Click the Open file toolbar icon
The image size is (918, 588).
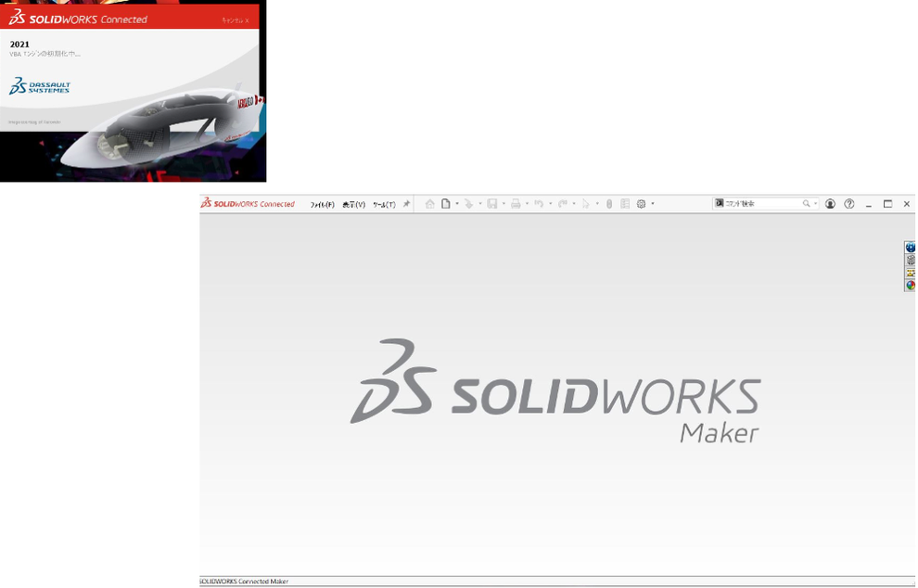coord(468,204)
